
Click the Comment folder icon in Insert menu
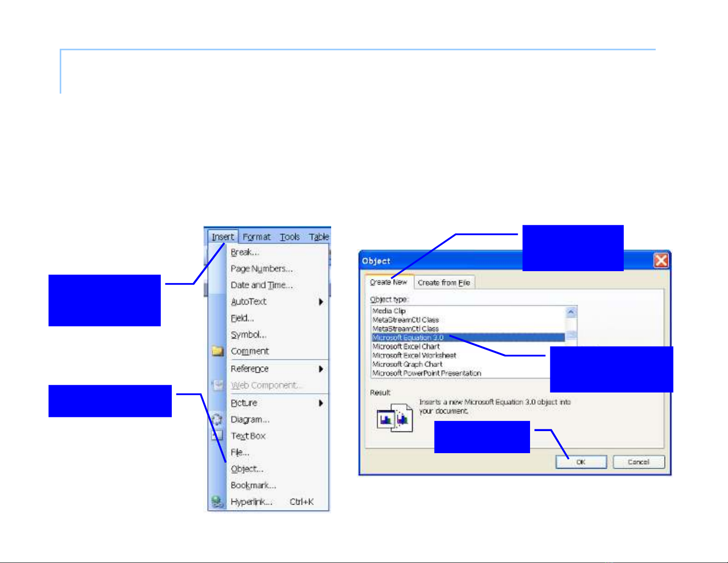pyautogui.click(x=217, y=352)
